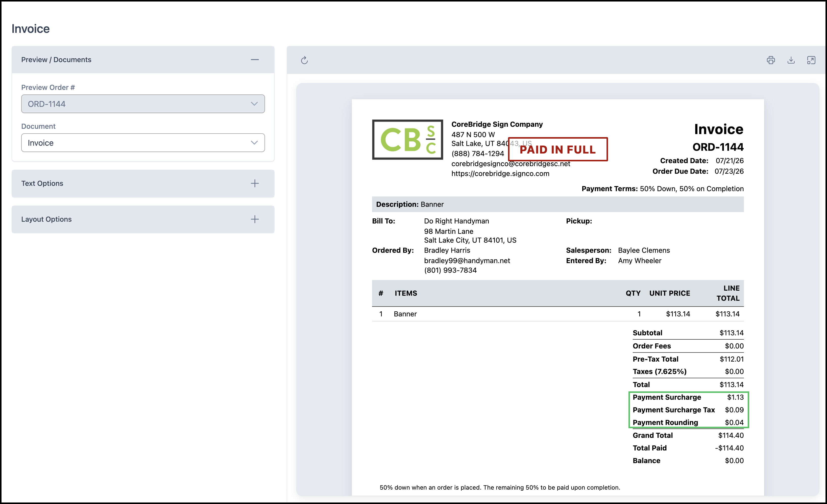
Task: Click the Grand Total $114.40
Action: tap(731, 436)
